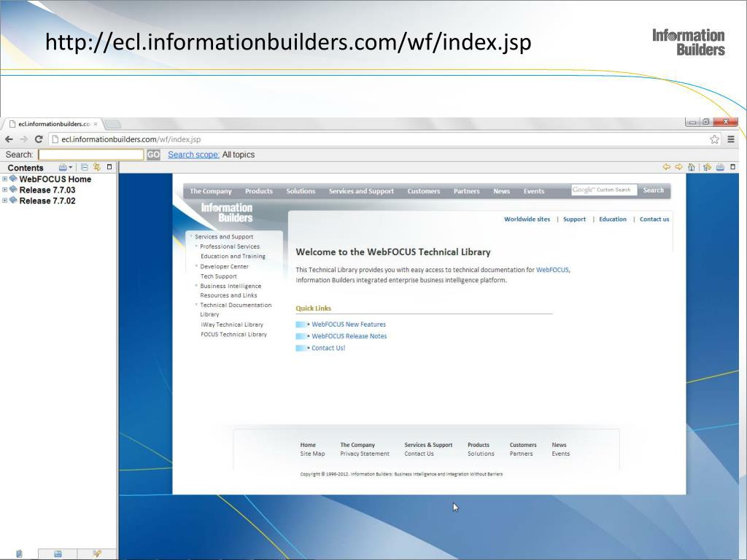Screen dimensions: 747x560
Task: Open dropdown arrow beside Contents print icon
Action: pyautogui.click(x=71, y=167)
